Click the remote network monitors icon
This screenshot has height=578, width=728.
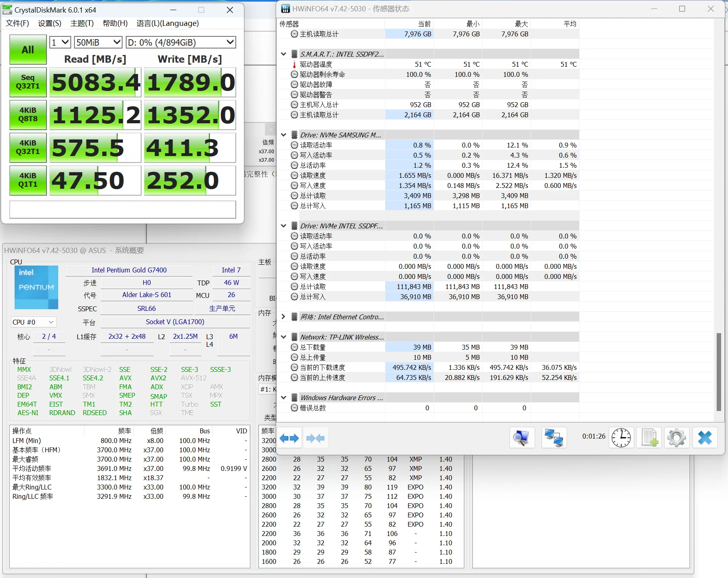(x=554, y=438)
